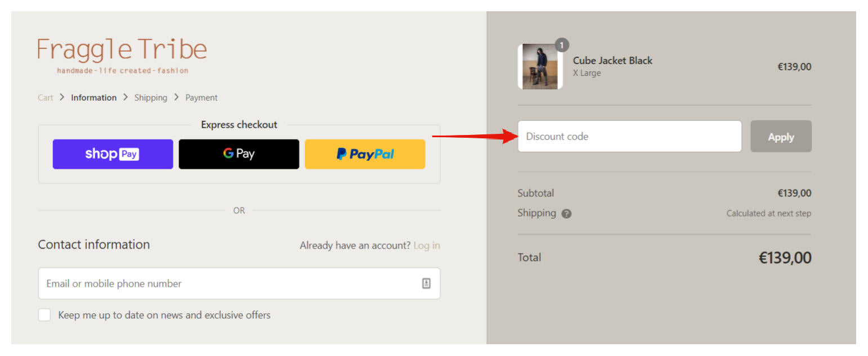Click the chevron after Cart breadcrumb
Viewport: 868px width, 356px height.
62,97
